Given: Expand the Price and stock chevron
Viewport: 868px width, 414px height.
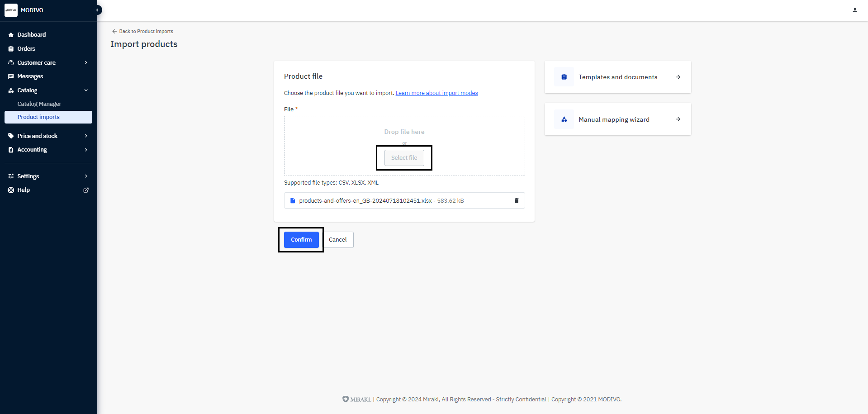Looking at the screenshot, I should coord(86,136).
